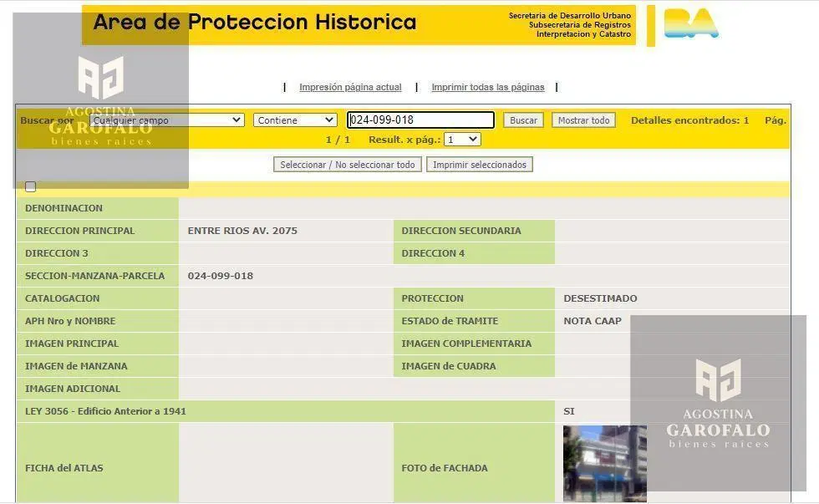
Task: Click the APH Nro y NOMBRE label
Action: tap(70, 321)
